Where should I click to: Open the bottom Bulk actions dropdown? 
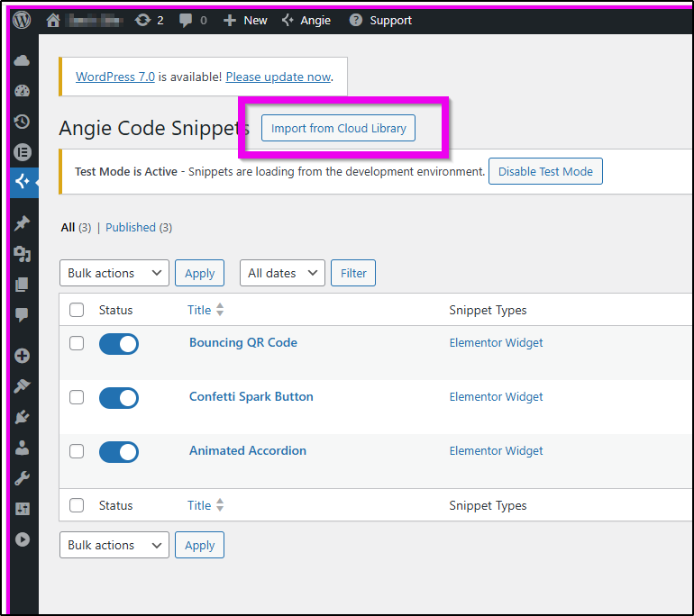(114, 545)
